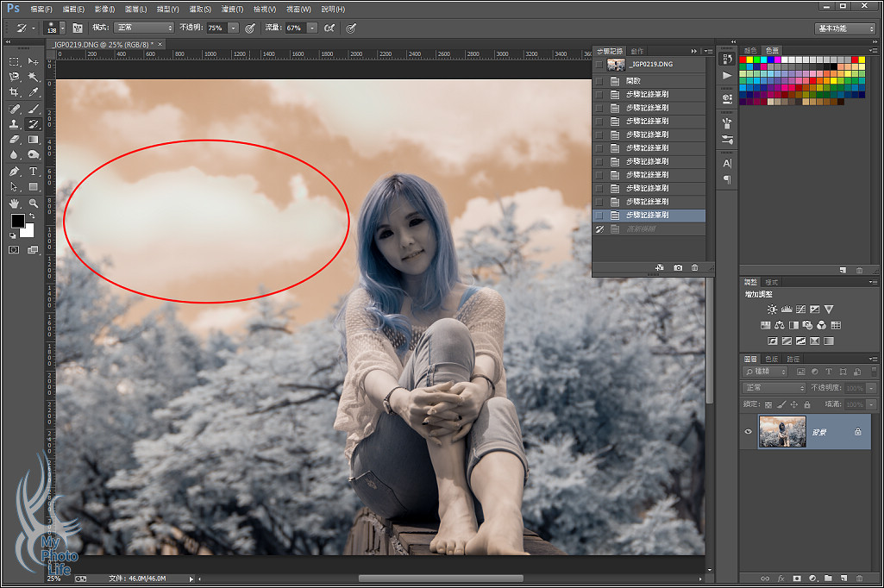The image size is (884, 588).
Task: Create new snapshot with camera icon
Action: point(678,268)
